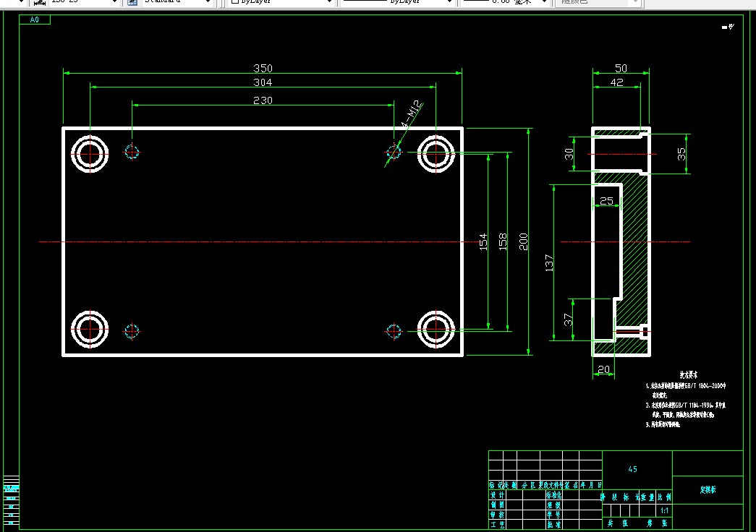Click the 定模板 part name
This screenshot has width=756, height=532.
(708, 489)
